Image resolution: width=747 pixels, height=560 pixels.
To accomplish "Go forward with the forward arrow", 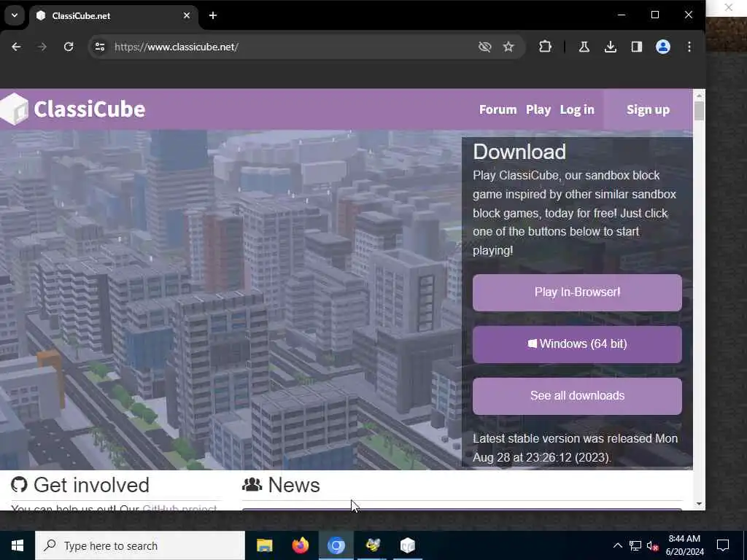I will pos(42,47).
